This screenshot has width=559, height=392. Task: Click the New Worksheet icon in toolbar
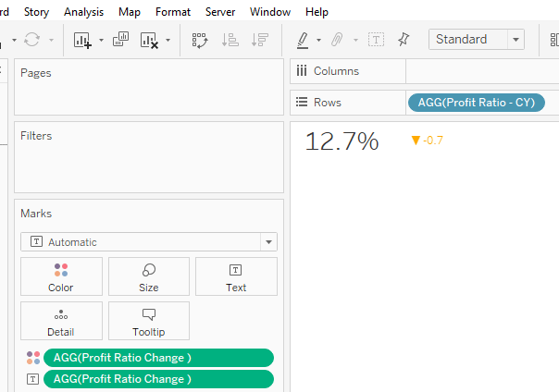pos(82,40)
